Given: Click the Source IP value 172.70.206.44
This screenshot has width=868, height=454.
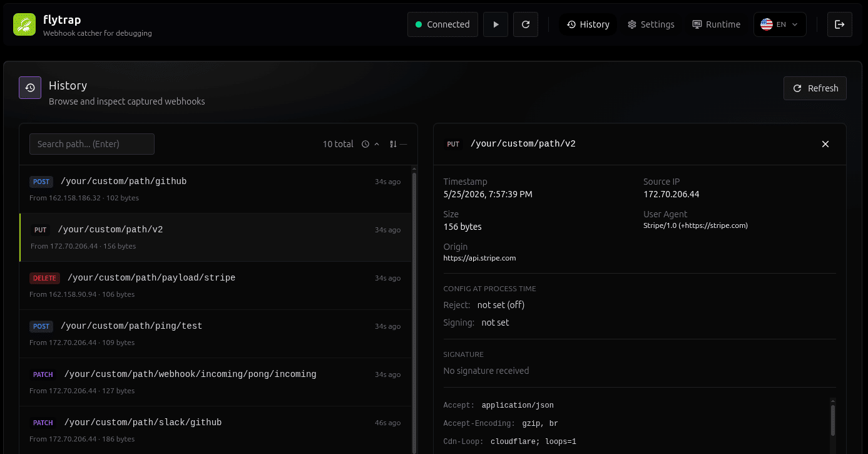Looking at the screenshot, I should pyautogui.click(x=671, y=194).
